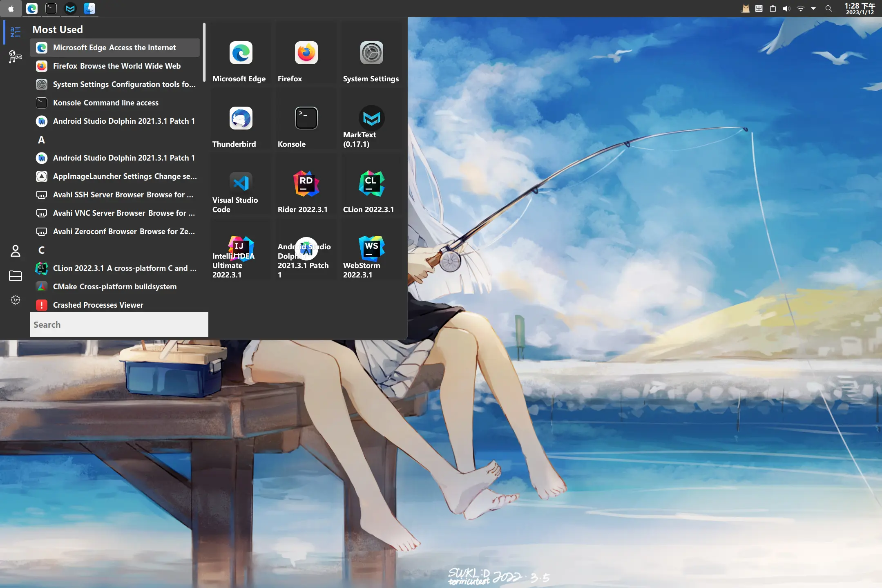Viewport: 882px width, 588px height.
Task: Open the System Settings grid tile
Action: (x=371, y=54)
